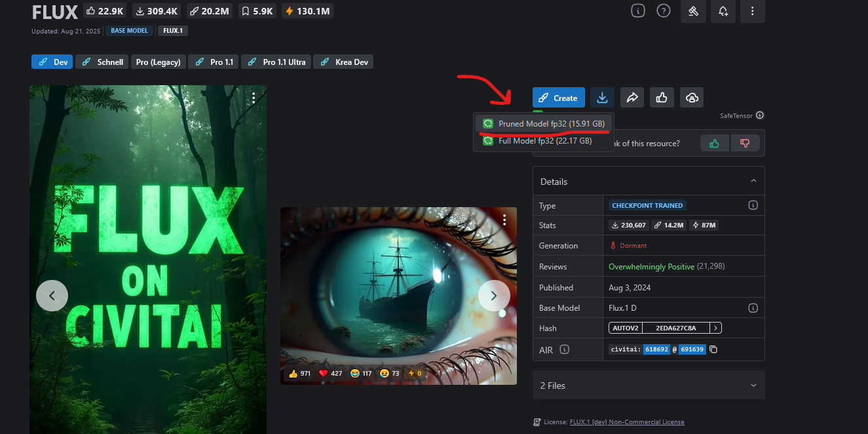Click the FLUX.1 tag badge

coord(173,31)
